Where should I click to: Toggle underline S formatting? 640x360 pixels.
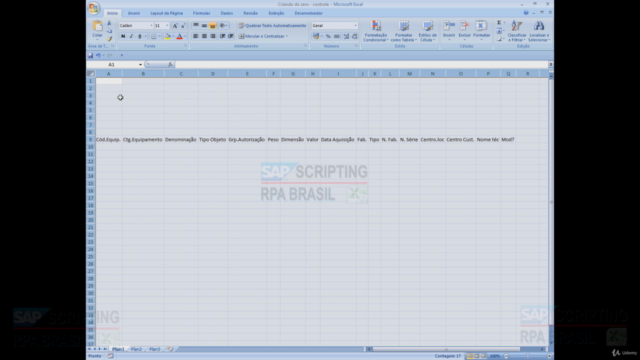[x=140, y=36]
